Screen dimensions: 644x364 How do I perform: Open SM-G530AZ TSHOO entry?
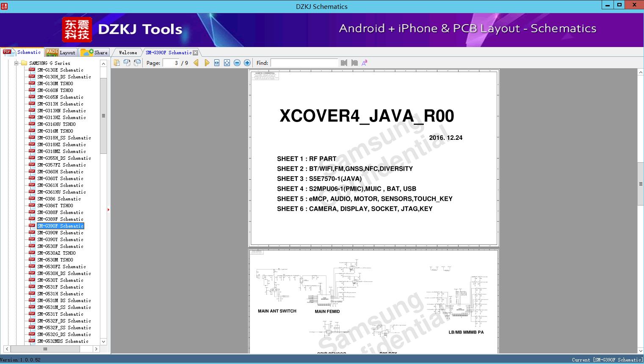coord(56,253)
